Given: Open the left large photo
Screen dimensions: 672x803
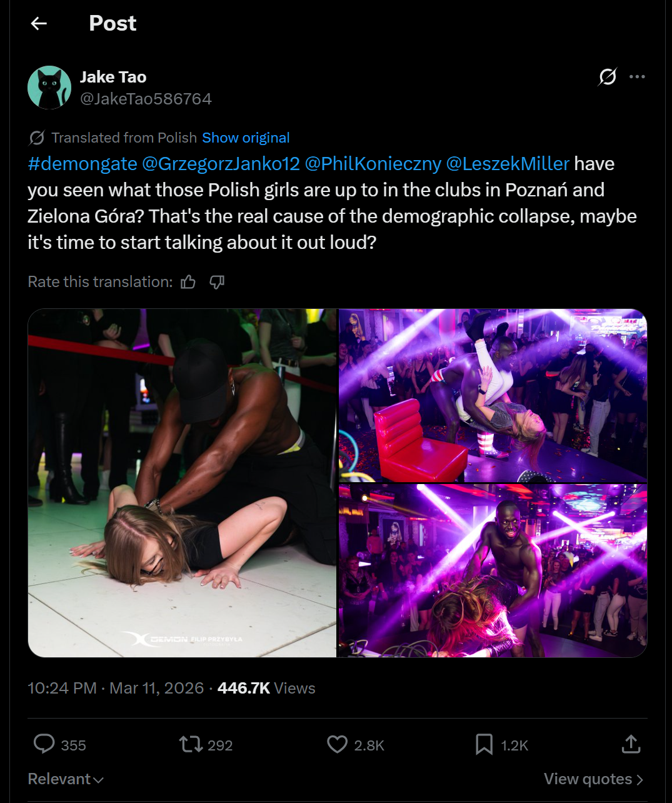Looking at the screenshot, I should click(182, 483).
